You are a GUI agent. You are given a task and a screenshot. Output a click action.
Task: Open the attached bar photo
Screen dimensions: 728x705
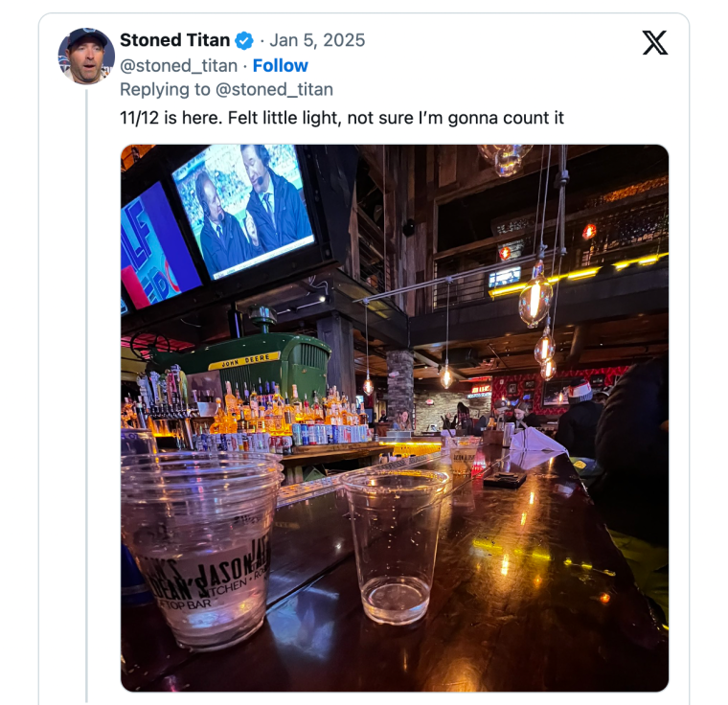point(394,418)
